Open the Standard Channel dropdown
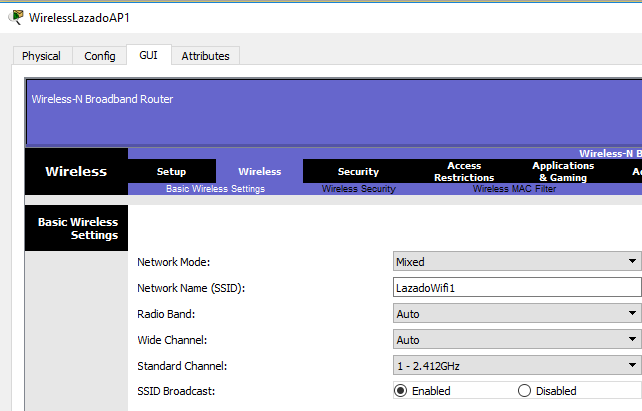 (517, 365)
